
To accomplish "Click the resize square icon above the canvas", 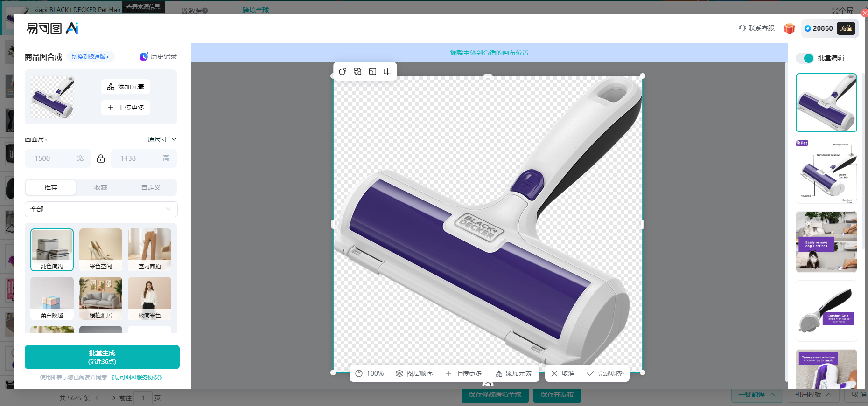I will (x=372, y=71).
